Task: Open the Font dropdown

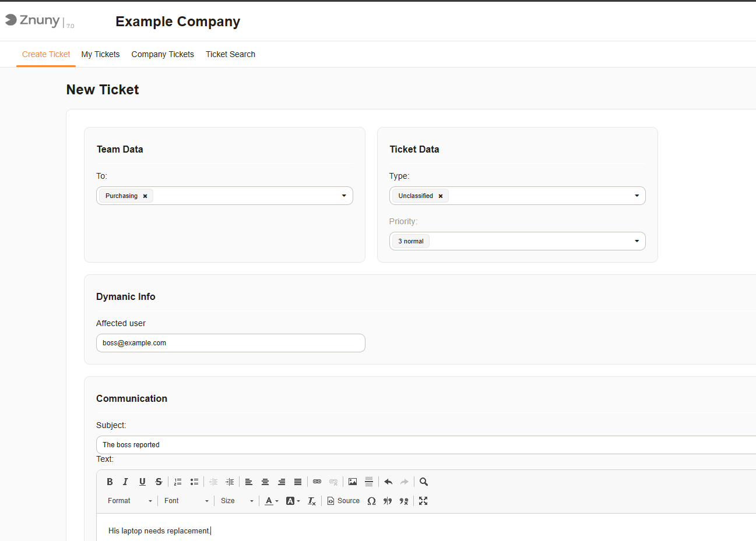Action: point(186,501)
